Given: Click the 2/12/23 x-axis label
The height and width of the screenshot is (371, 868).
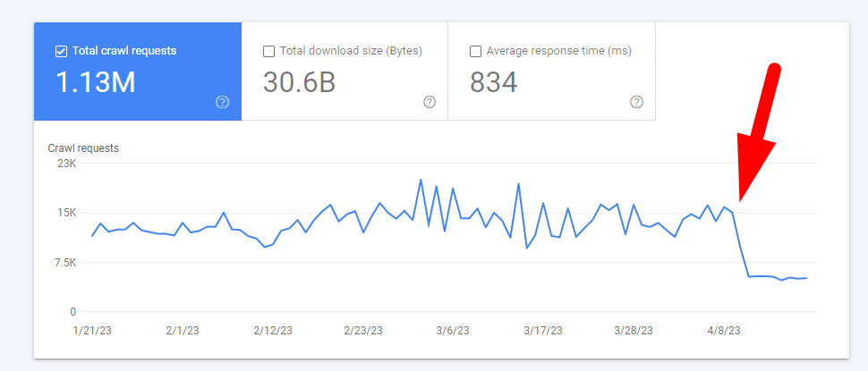Looking at the screenshot, I should click(274, 330).
